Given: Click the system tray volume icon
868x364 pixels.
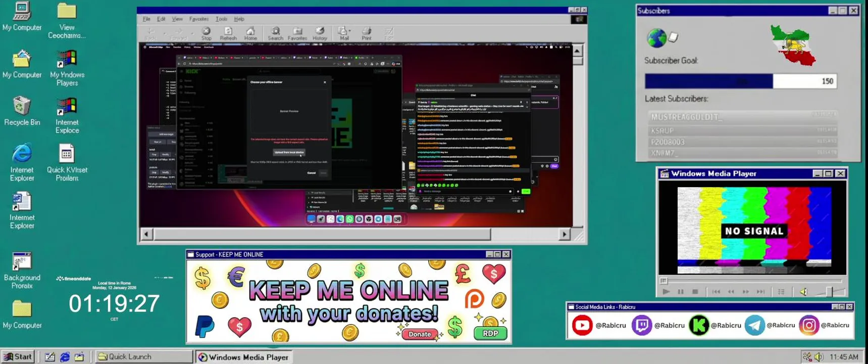Looking at the screenshot, I should [819, 357].
